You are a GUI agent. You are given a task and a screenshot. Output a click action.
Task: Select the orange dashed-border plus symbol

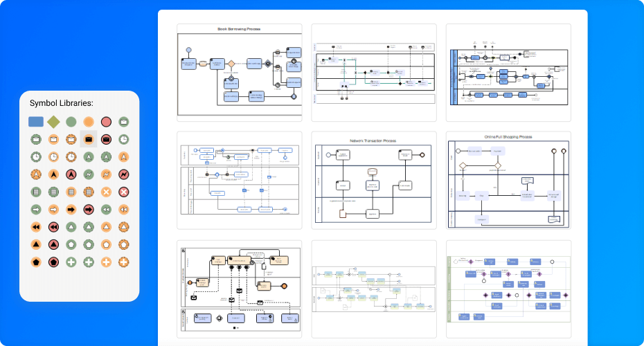(124, 262)
